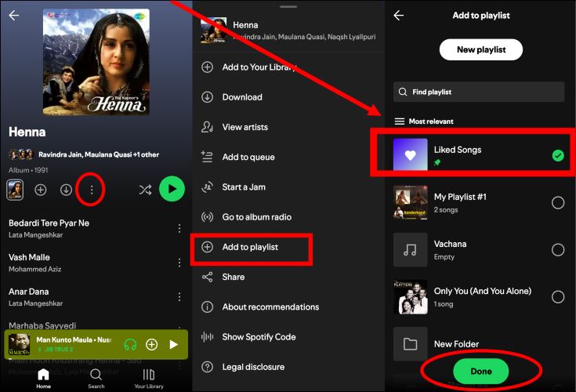576x392 pixels.
Task: Open the large Henna album cover art
Action: (x=96, y=62)
